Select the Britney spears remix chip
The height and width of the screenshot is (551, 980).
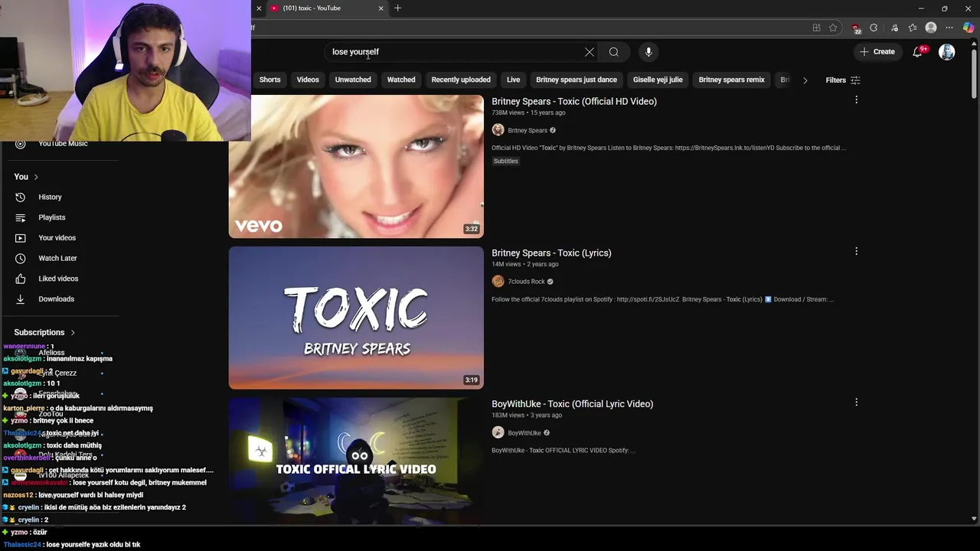coord(731,80)
